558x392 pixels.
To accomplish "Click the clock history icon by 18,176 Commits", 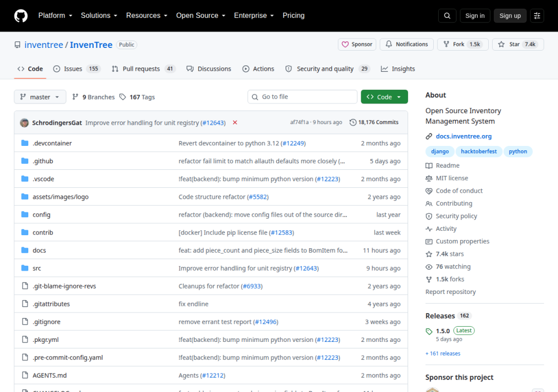I will tap(353, 122).
